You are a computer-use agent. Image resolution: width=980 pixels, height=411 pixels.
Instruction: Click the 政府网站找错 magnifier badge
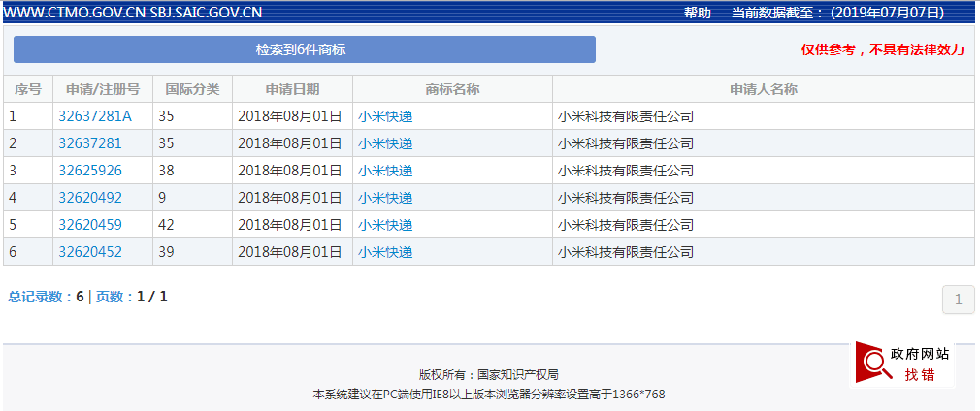point(901,364)
